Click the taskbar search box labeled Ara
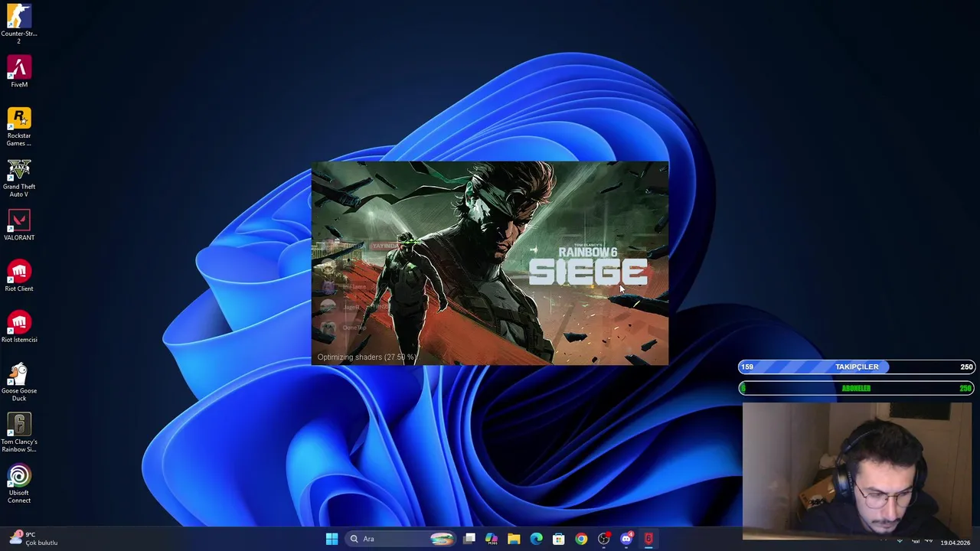 coord(401,539)
